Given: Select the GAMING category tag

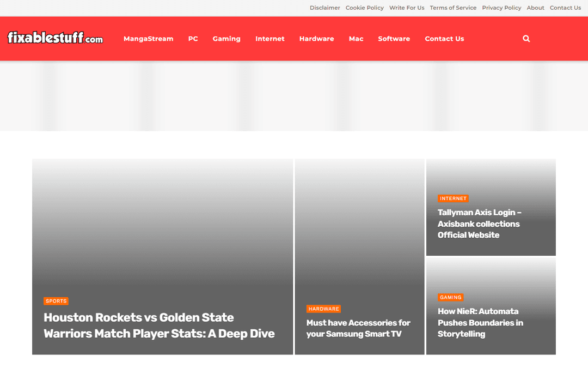Looking at the screenshot, I should tap(451, 298).
